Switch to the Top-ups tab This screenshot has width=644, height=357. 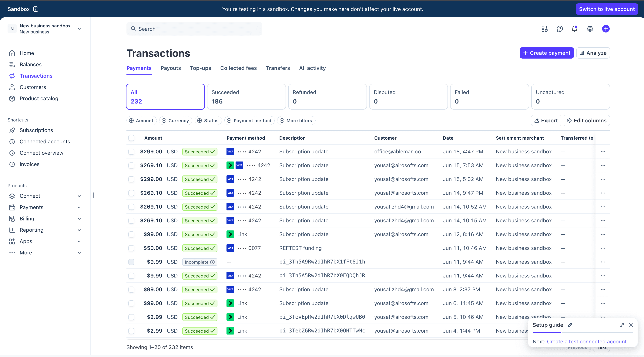point(200,68)
